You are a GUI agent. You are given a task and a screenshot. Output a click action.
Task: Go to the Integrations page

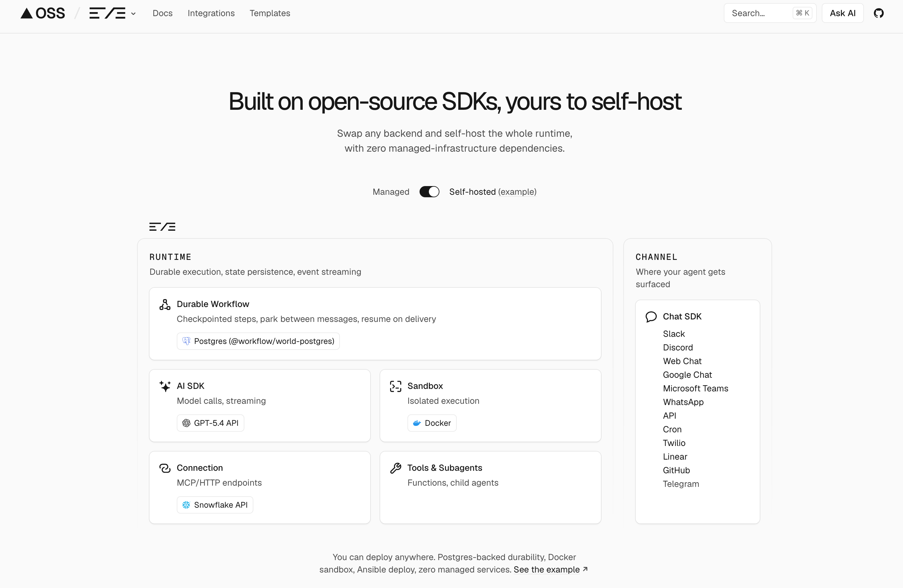point(211,13)
